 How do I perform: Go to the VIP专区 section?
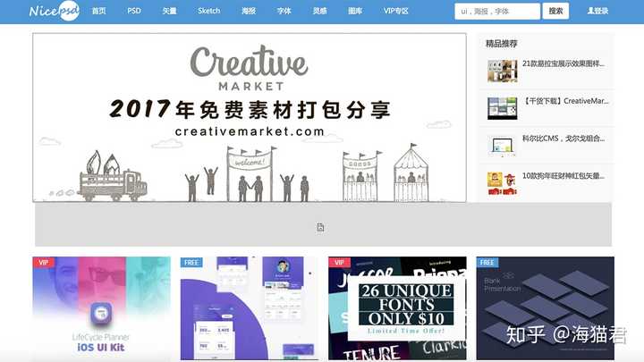396,11
